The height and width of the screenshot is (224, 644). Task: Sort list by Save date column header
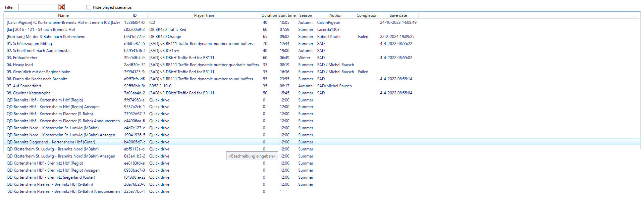click(x=398, y=15)
